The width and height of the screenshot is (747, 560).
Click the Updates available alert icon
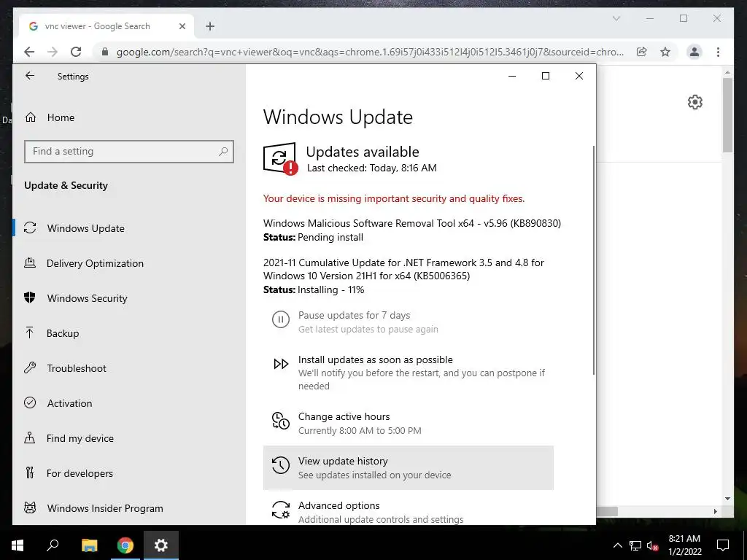pyautogui.click(x=280, y=159)
